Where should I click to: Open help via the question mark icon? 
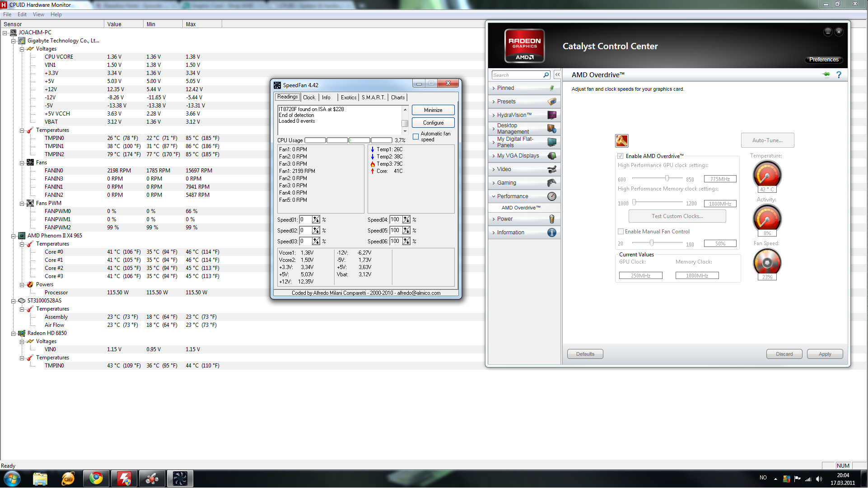(x=839, y=75)
